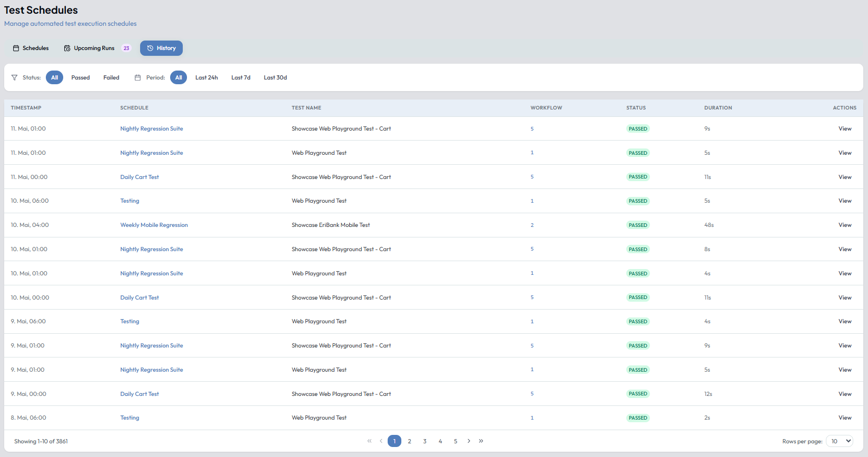View the Showcase EriBank Mobile Test run
The width and height of the screenshot is (868, 457).
(x=845, y=225)
